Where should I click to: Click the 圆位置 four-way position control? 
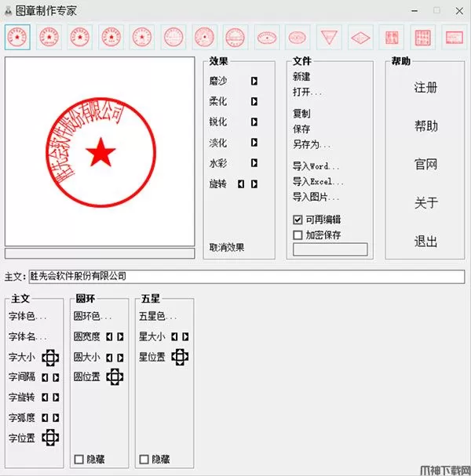115,376
